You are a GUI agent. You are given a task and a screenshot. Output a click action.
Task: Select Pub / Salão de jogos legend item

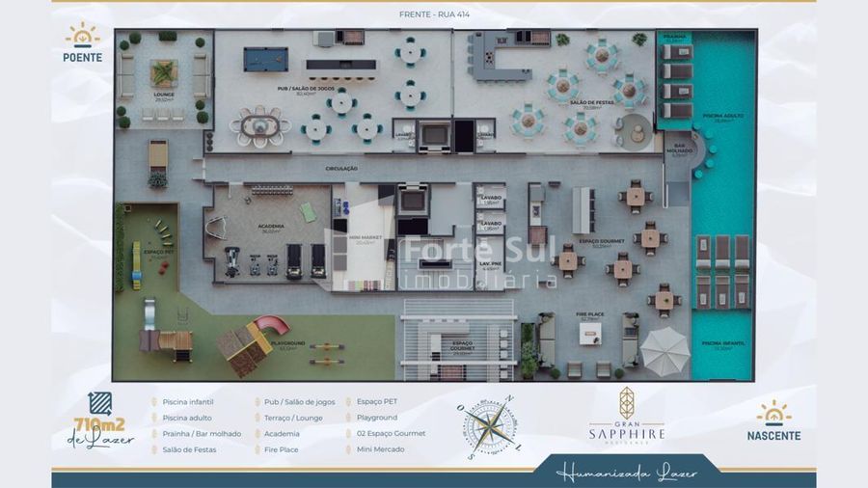(300, 402)
